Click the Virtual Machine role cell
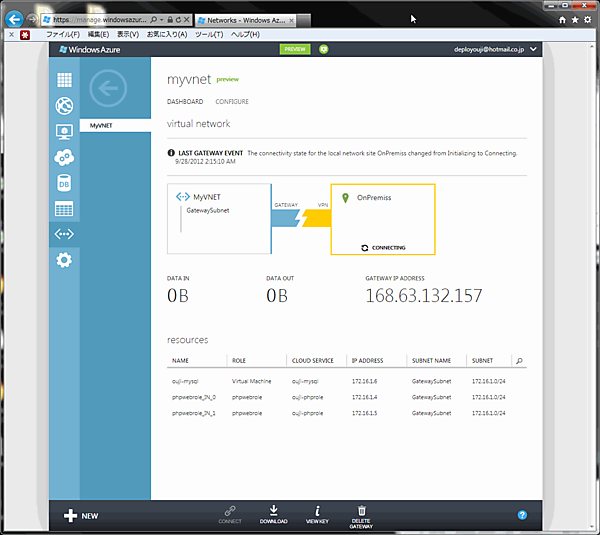Viewport: 600px width, 535px height. click(x=251, y=381)
